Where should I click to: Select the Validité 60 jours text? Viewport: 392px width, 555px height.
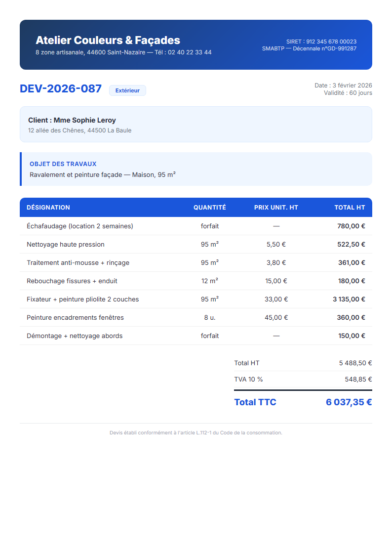tap(348, 93)
